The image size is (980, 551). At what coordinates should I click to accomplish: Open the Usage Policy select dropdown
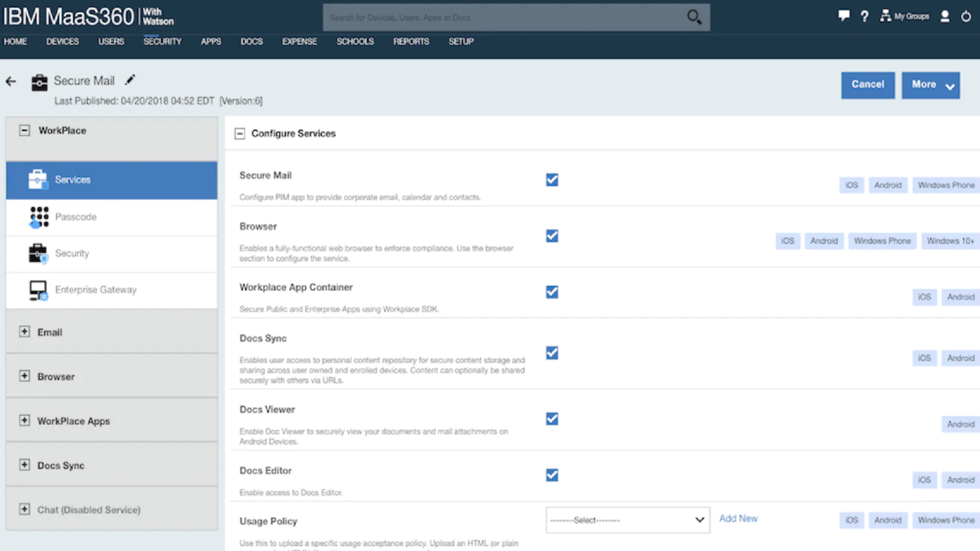pos(627,520)
